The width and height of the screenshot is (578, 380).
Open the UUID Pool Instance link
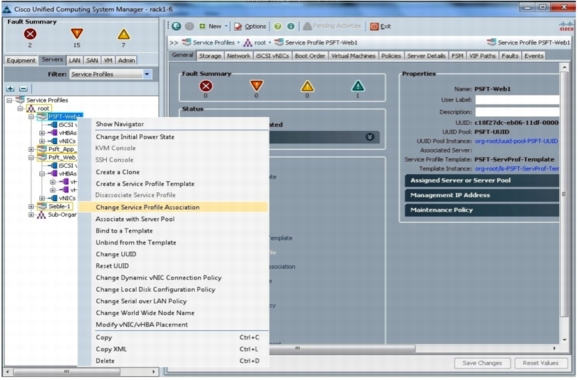(516, 141)
